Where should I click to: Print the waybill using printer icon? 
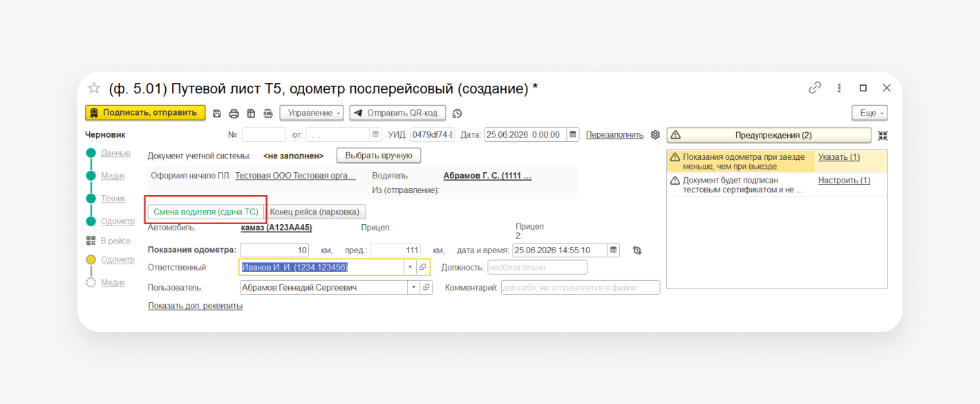click(234, 113)
